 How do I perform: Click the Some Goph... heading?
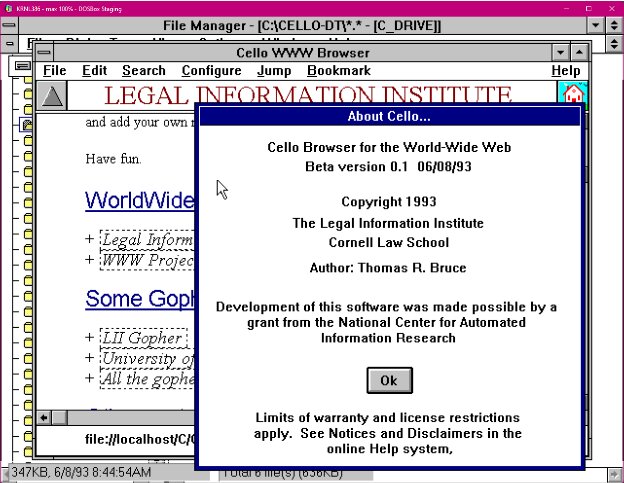[x=140, y=299]
